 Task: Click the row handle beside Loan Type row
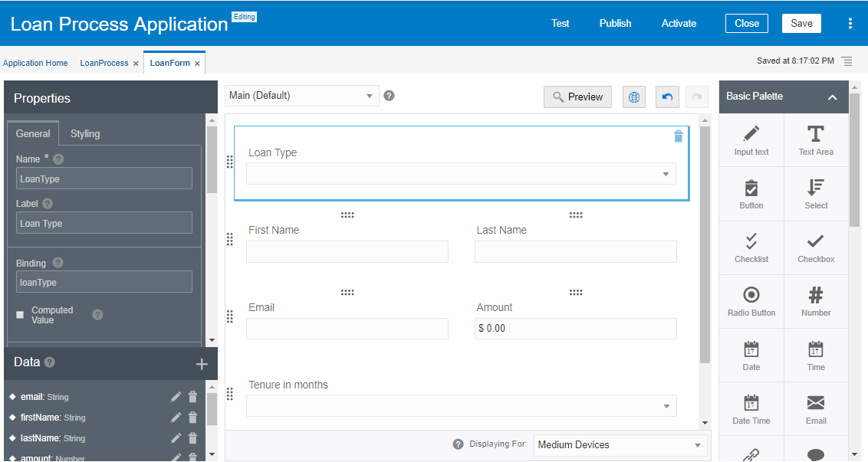coord(230,162)
